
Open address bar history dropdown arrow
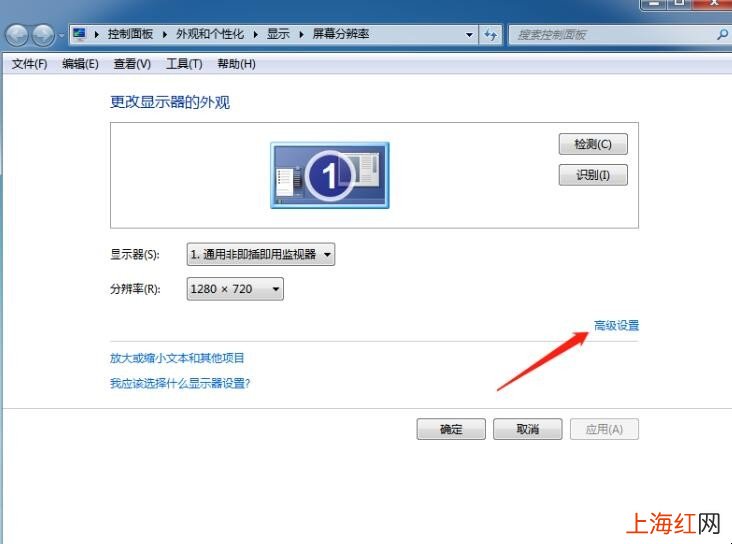[469, 35]
